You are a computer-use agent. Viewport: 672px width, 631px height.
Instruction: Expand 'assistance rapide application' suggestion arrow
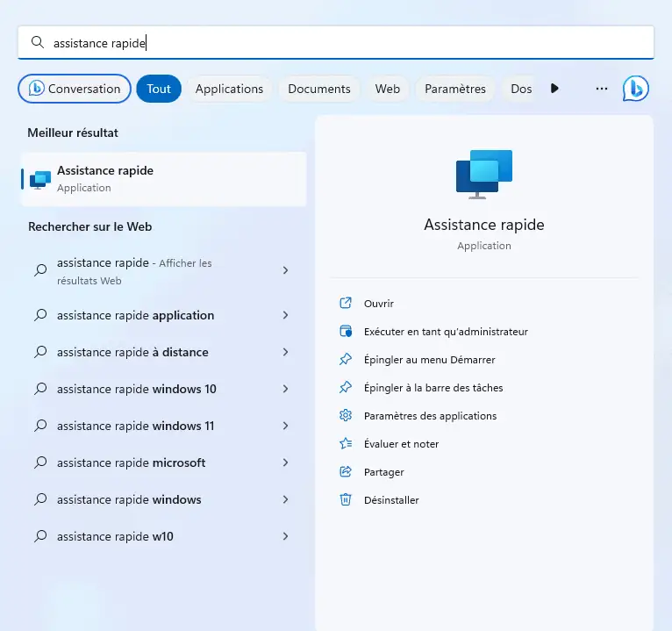285,315
